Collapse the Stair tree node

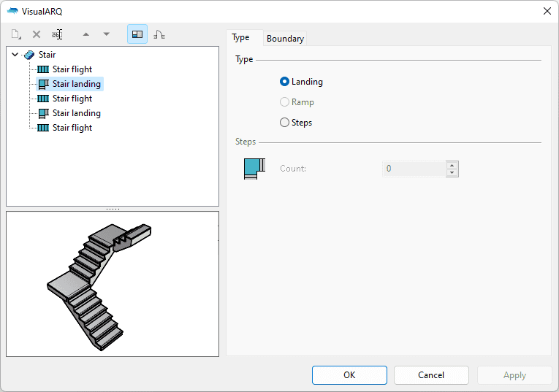pos(15,55)
